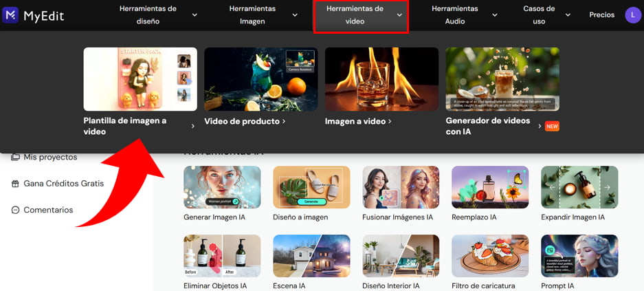Open the Herramientas Audio dropdown
644x291 pixels.
465,15
